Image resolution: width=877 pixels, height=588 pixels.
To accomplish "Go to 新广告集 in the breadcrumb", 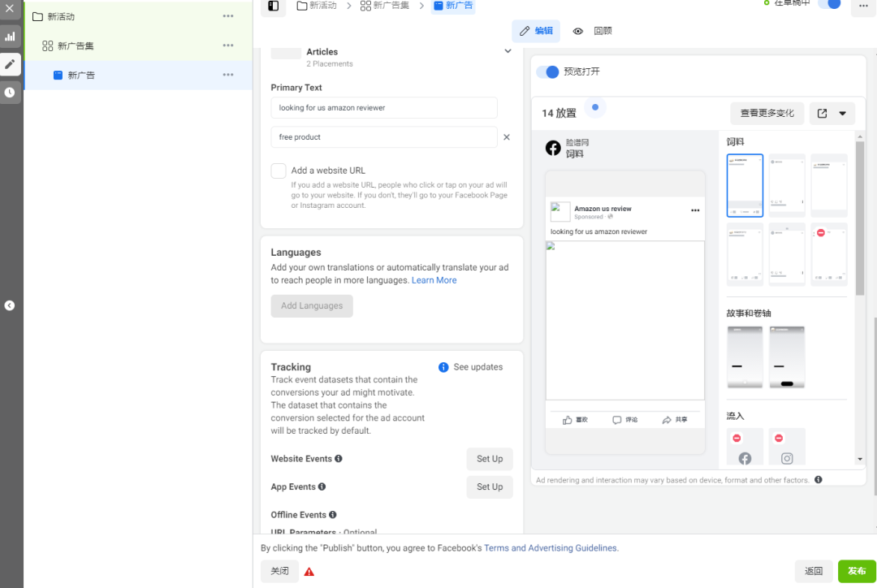I will (385, 6).
